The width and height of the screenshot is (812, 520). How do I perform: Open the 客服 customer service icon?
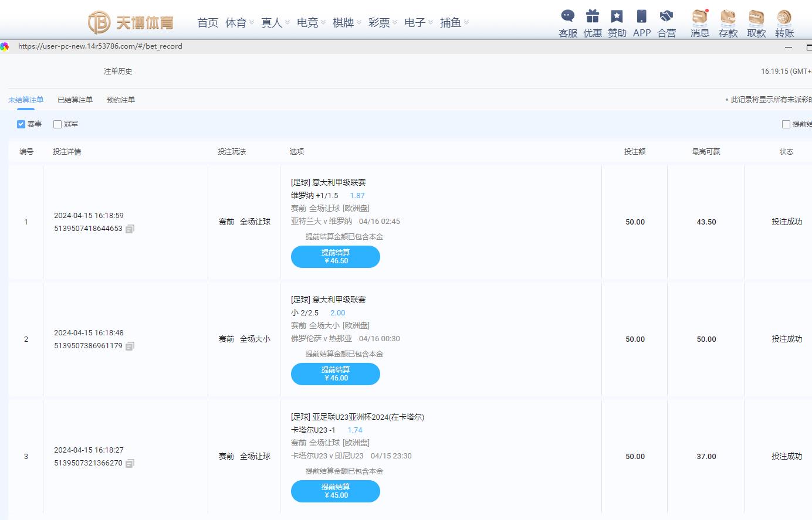[x=567, y=17]
